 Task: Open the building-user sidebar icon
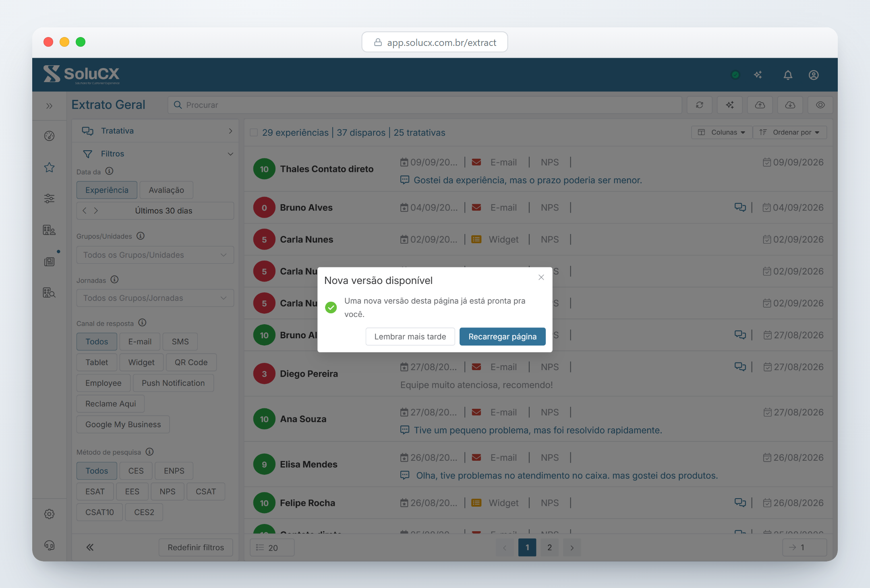point(49,230)
